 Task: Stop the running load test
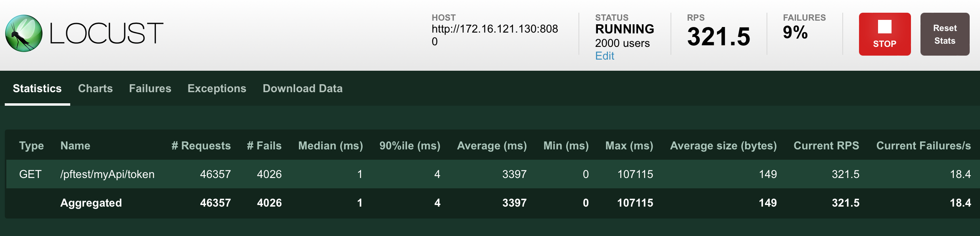tap(885, 34)
